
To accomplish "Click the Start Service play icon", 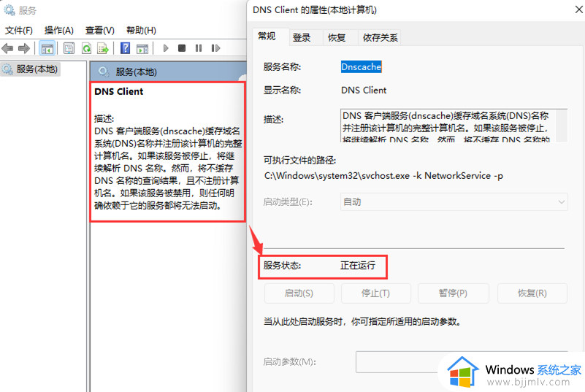I will pyautogui.click(x=166, y=48).
